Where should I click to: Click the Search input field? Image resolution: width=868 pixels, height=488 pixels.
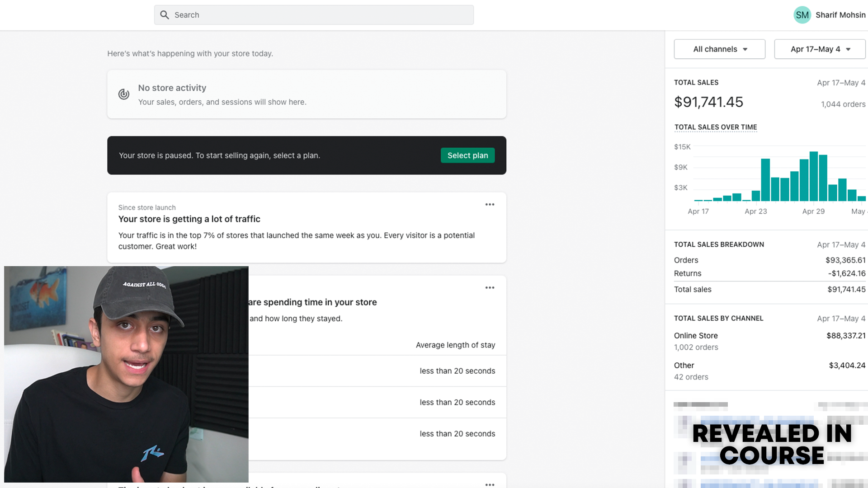316,15
